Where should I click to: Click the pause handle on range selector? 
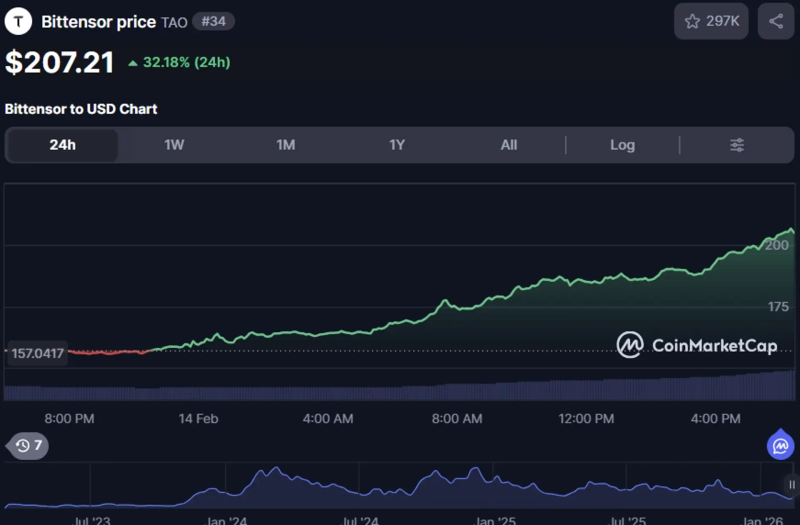tap(791, 484)
